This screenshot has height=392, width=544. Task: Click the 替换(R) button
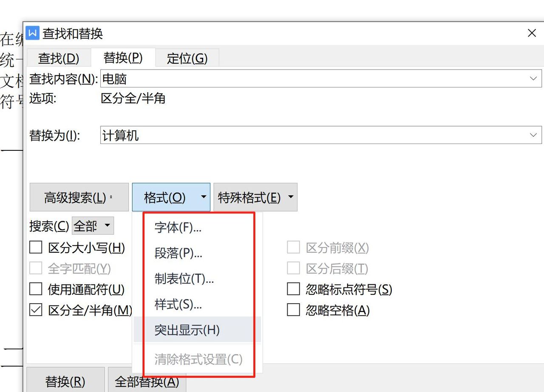(x=65, y=381)
